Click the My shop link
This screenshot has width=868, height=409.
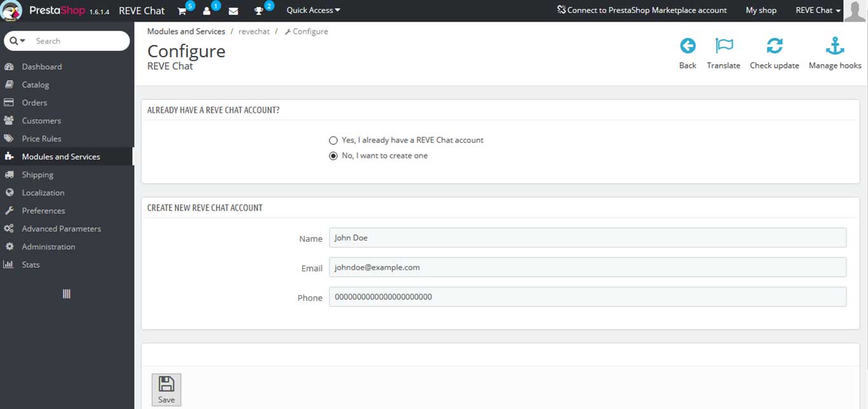pos(761,10)
